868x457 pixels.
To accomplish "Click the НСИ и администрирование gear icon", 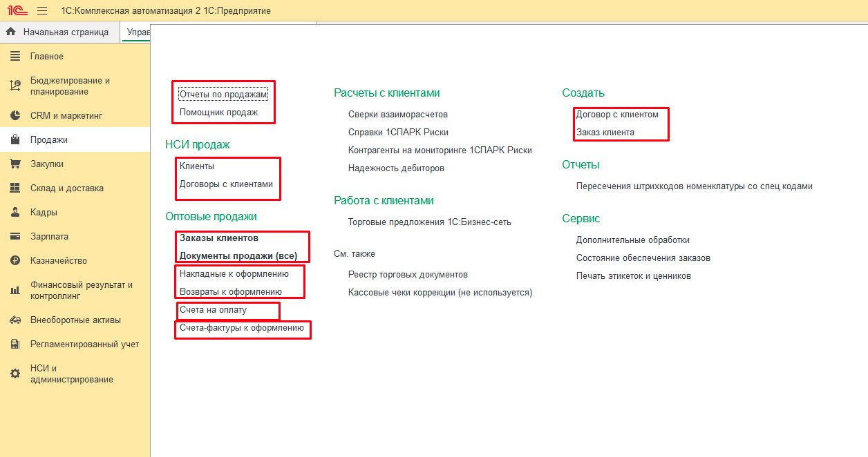I will click(x=15, y=374).
